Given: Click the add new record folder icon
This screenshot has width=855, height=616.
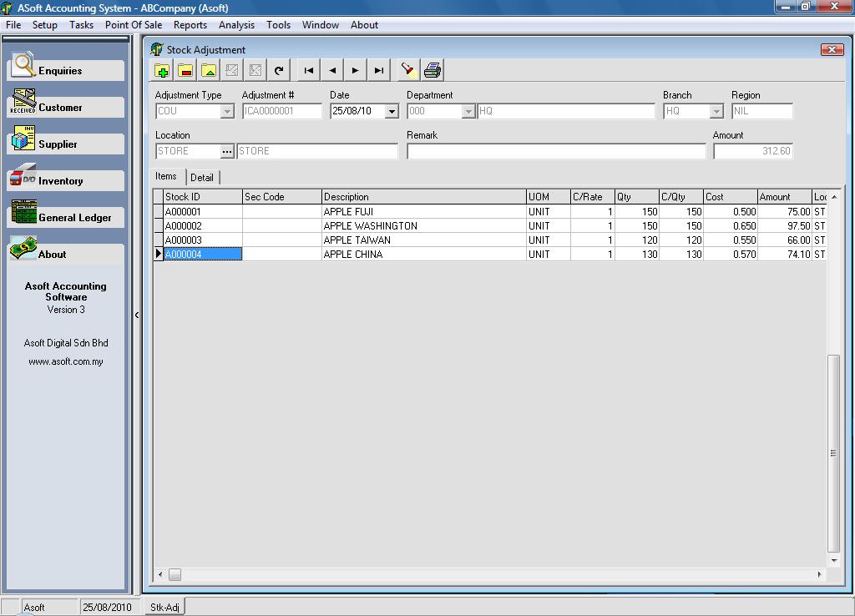Looking at the screenshot, I should point(162,70).
